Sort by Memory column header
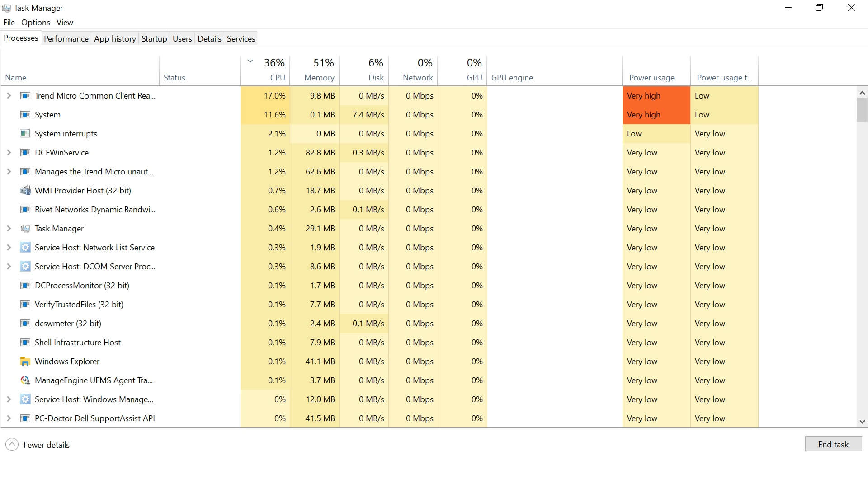This screenshot has height=488, width=868. click(x=319, y=77)
